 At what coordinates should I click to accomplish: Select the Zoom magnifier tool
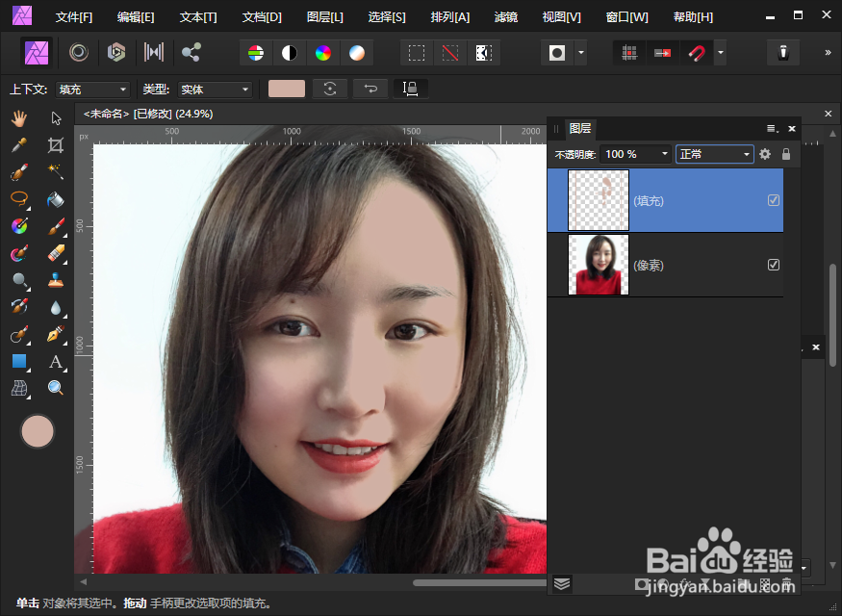click(x=56, y=388)
